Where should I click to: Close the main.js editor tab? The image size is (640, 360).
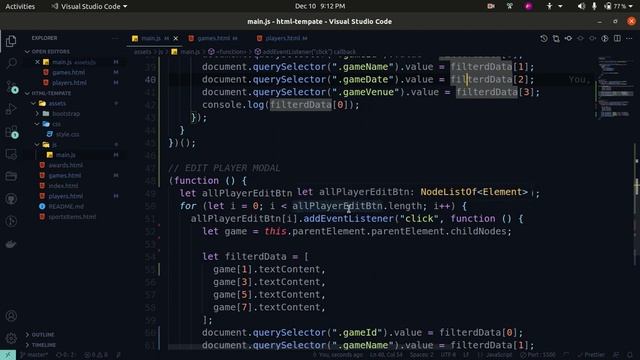tap(176, 38)
